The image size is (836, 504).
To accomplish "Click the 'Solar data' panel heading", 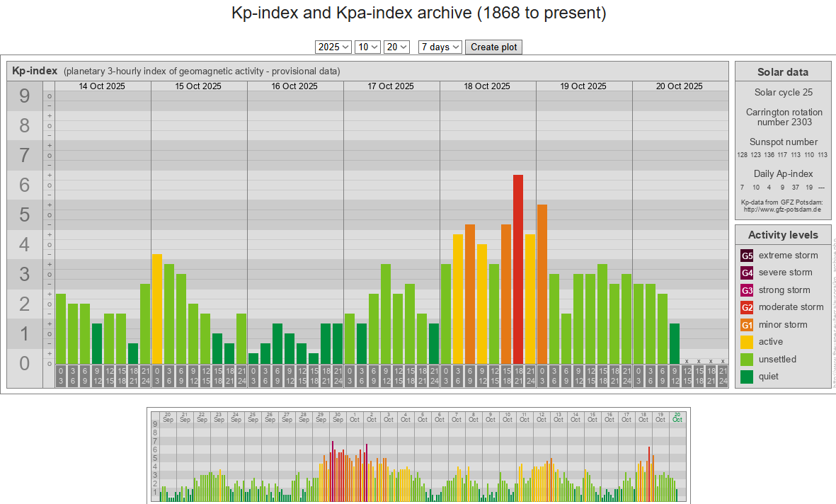I will (x=783, y=72).
